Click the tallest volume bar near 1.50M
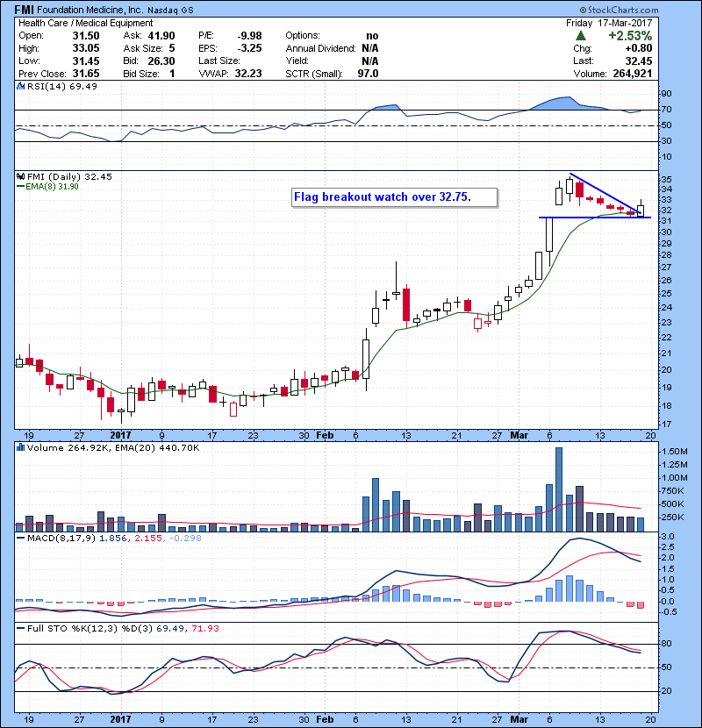This screenshot has height=728, width=702. pyautogui.click(x=559, y=489)
